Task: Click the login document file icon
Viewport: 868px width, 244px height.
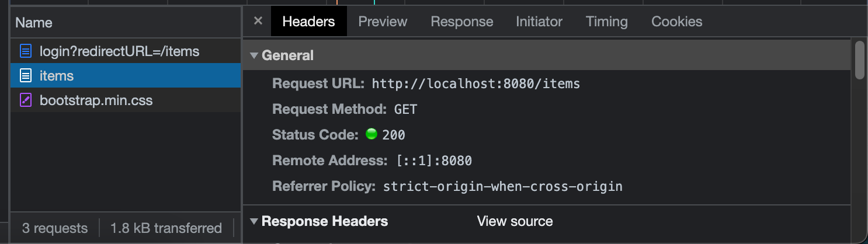Action: point(25,51)
